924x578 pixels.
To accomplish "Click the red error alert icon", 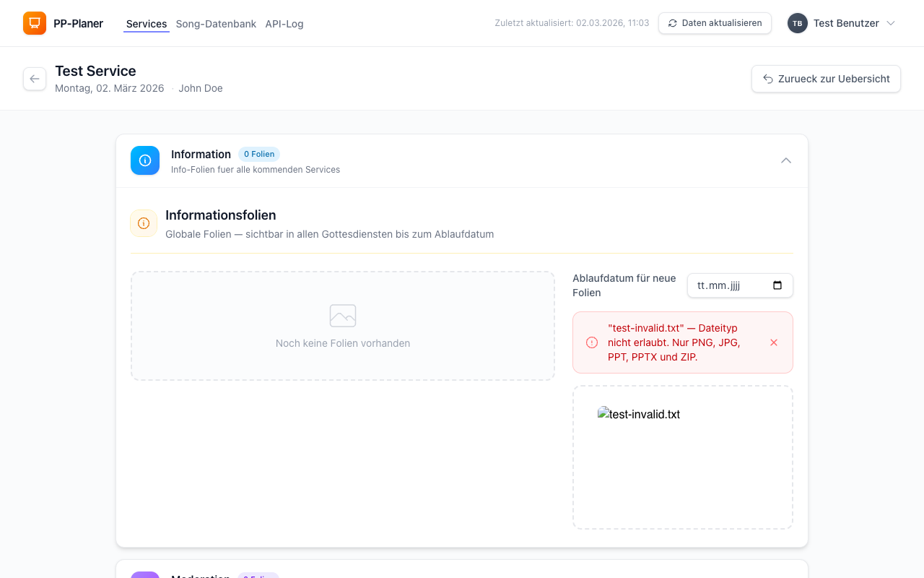I will [592, 342].
